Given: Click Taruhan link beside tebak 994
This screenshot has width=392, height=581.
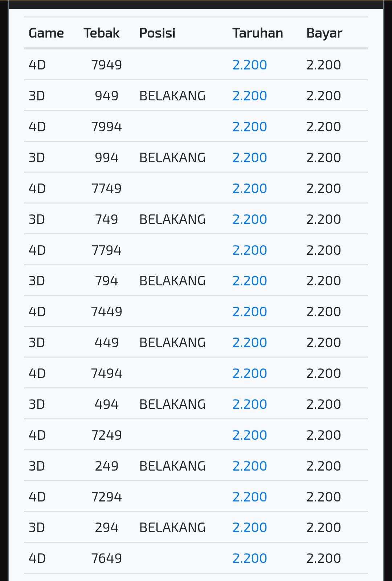Looking at the screenshot, I should [250, 158].
